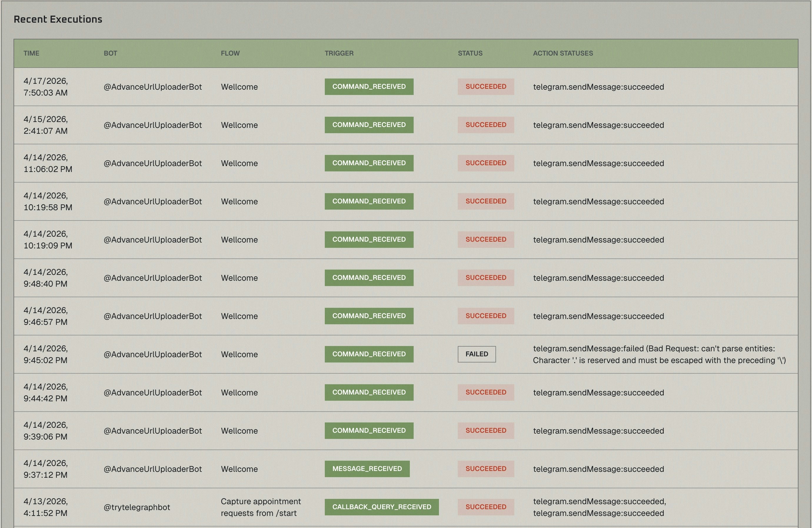
Task: Click Wellcome flow in 9:39:06 PM row
Action: tap(239, 431)
